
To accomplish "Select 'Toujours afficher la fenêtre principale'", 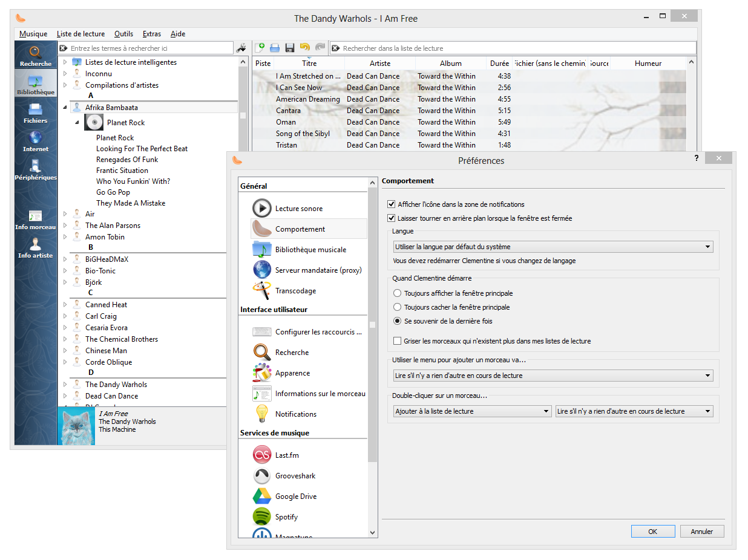I will tap(398, 293).
